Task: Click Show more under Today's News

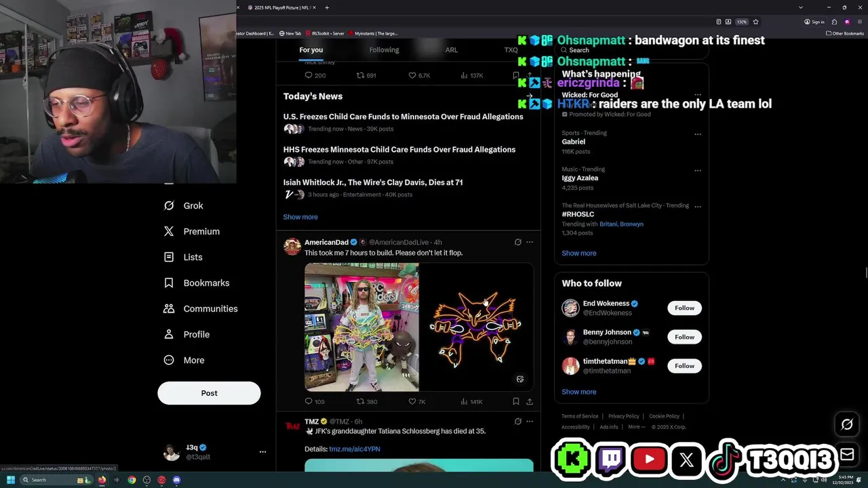Action: coord(300,217)
